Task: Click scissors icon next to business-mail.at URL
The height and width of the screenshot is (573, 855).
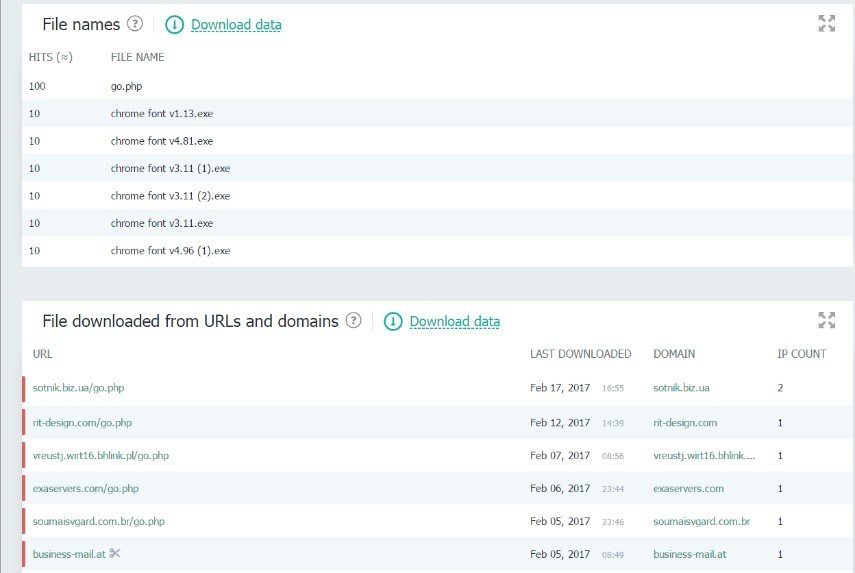Action: (x=115, y=553)
